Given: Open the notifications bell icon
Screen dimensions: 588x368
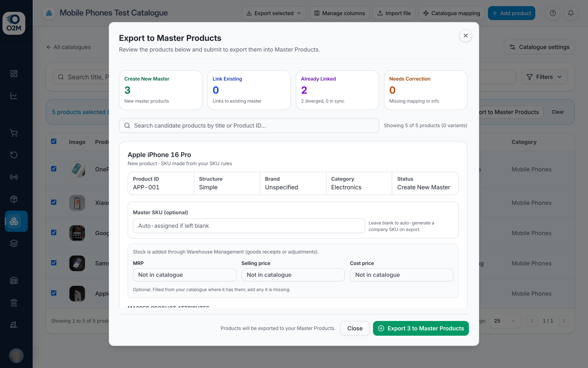Looking at the screenshot, I should coord(571,13).
